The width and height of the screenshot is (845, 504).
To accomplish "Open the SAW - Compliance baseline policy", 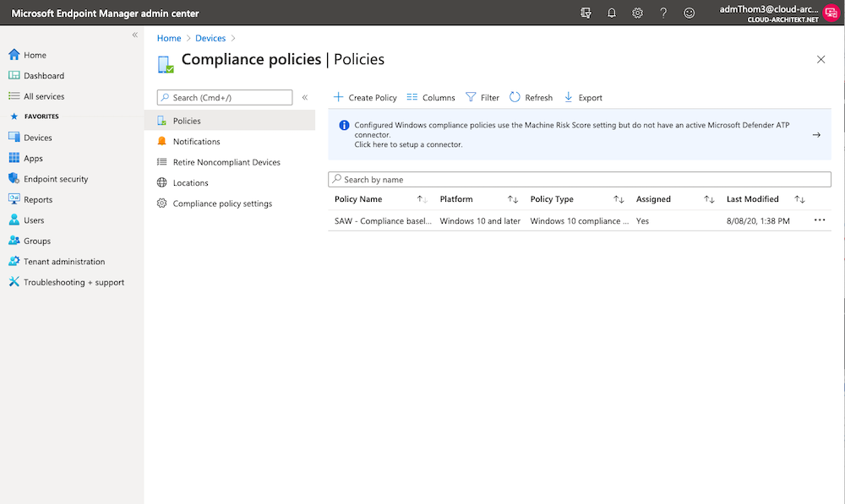I will point(383,221).
